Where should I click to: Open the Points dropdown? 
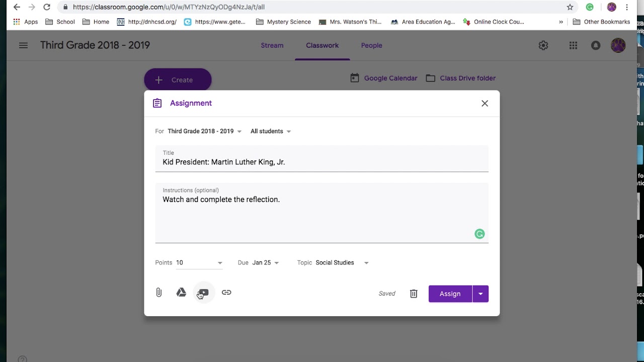(220, 263)
